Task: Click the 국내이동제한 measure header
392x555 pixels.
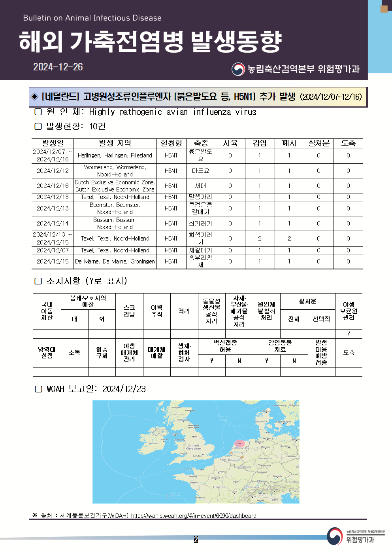Action: 47,311
